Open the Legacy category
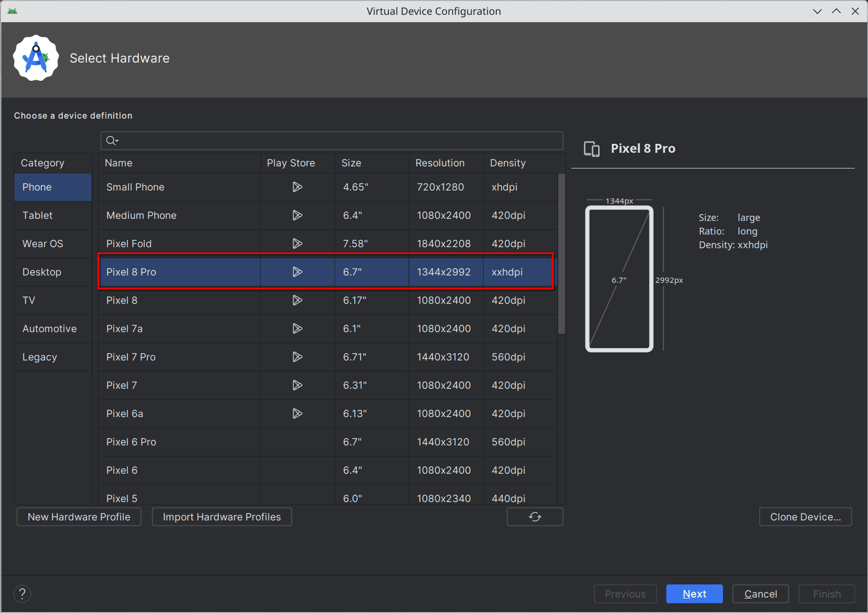The width and height of the screenshot is (868, 613). (53, 357)
